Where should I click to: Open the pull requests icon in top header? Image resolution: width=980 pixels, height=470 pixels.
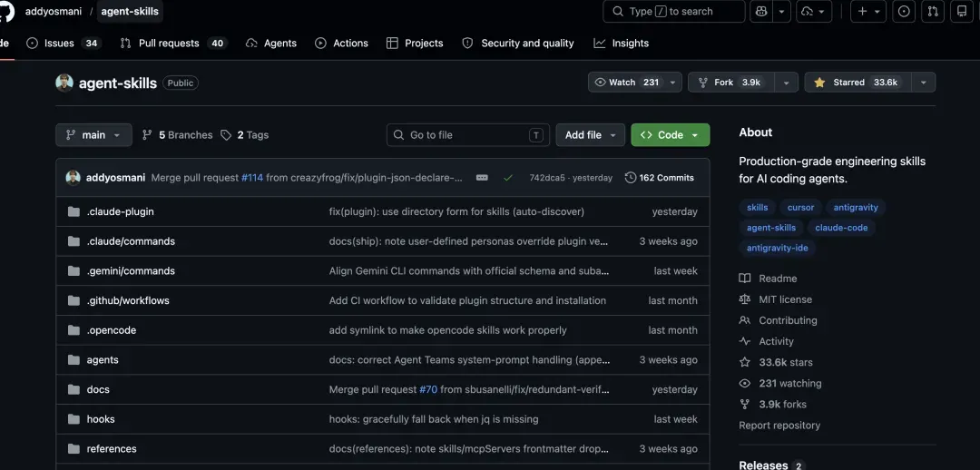pos(933,11)
